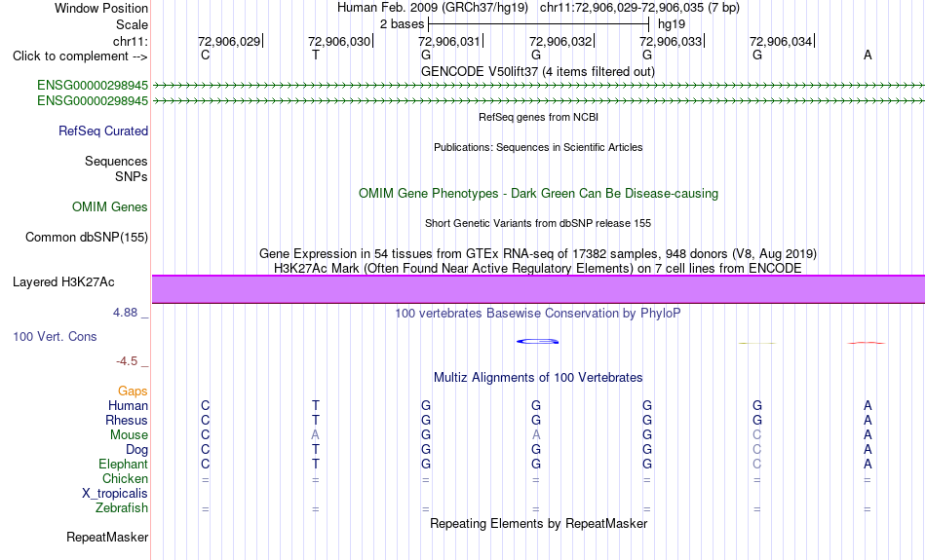Click the red PhyloP negative mark
The image size is (926, 560).
[867, 343]
